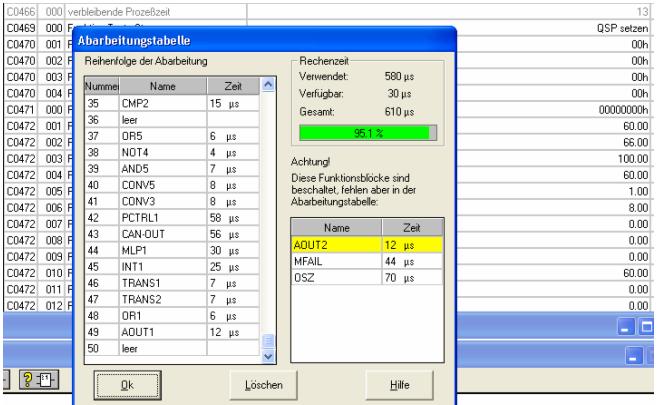
Task: Select code C0466 verbleibende Prozeßzeit row
Action: click(x=120, y=8)
